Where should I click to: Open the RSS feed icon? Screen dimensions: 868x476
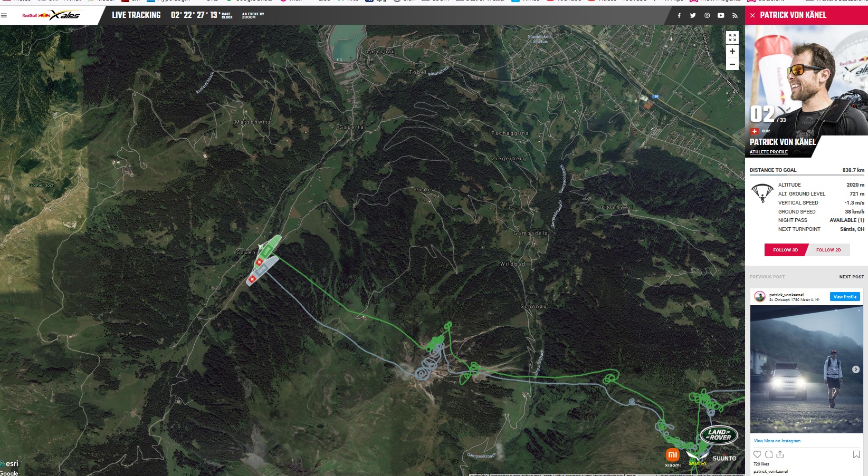tap(735, 15)
